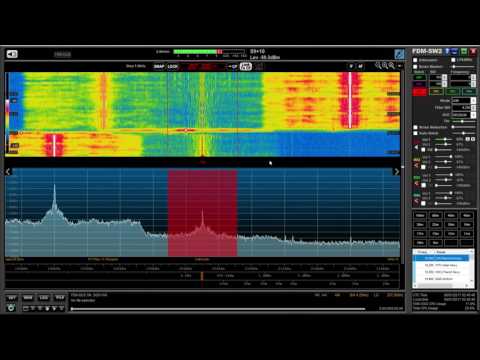Tick the Attenuator checkbox in the side panel

point(415,60)
